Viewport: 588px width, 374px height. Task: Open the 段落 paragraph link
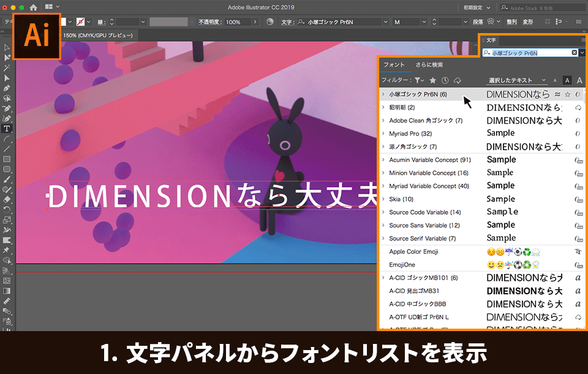point(478,22)
